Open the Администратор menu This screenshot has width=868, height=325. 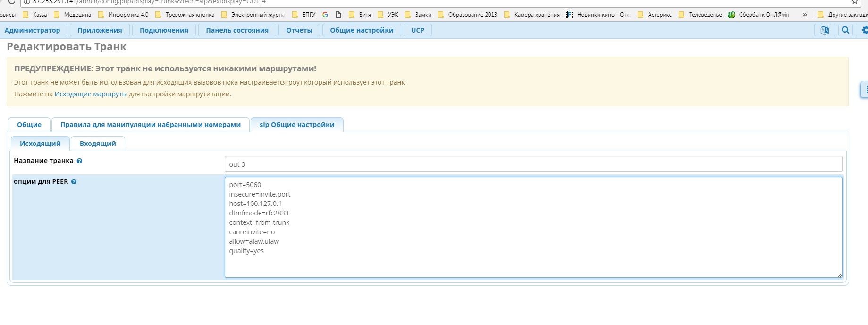pyautogui.click(x=32, y=30)
